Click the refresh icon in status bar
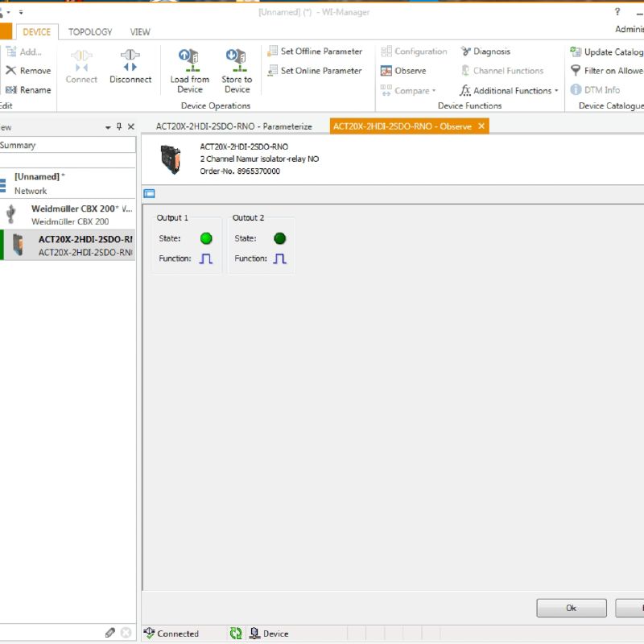The height and width of the screenshot is (644, 644). coord(236,634)
